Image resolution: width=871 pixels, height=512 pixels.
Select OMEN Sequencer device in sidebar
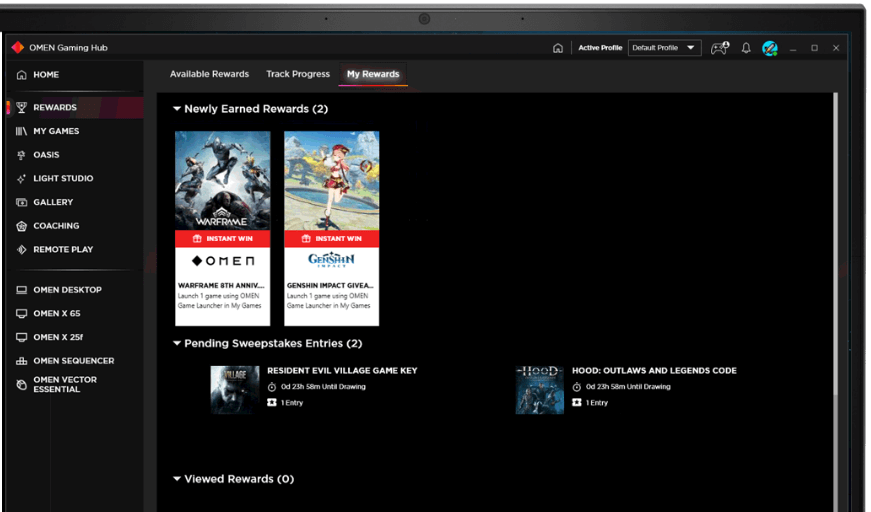[x=73, y=361]
